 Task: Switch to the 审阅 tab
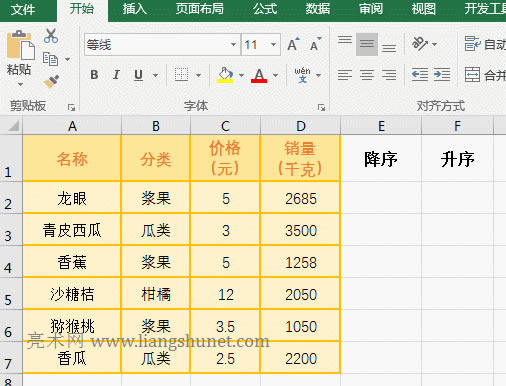coord(371,9)
